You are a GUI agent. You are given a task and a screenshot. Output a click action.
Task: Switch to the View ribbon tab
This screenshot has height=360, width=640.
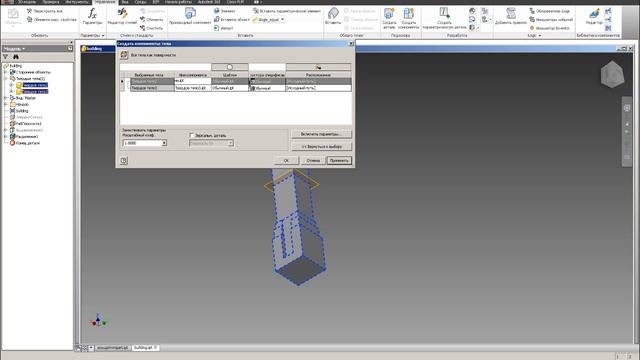pyautogui.click(x=125, y=2)
